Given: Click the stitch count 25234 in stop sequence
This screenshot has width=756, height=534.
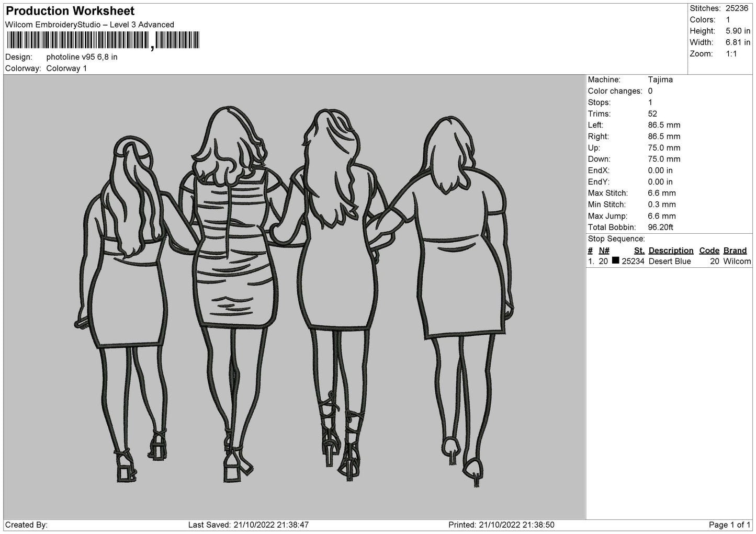Looking at the screenshot, I should (633, 262).
